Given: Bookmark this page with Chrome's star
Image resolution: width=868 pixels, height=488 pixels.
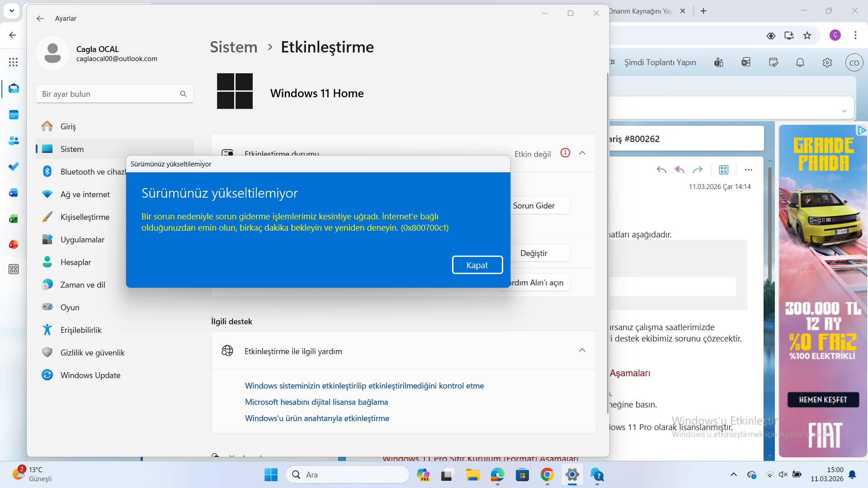Looking at the screenshot, I should 807,35.
